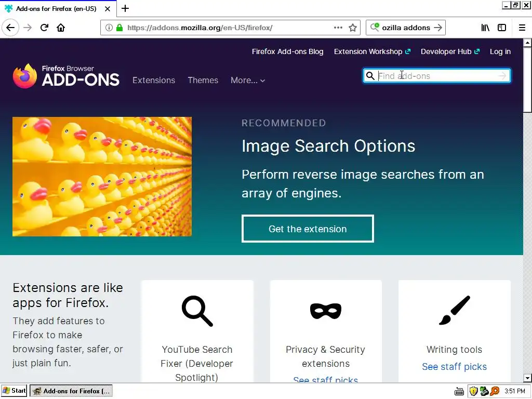
Task: Close the Add-ons for Firefox tab
Action: point(108,9)
